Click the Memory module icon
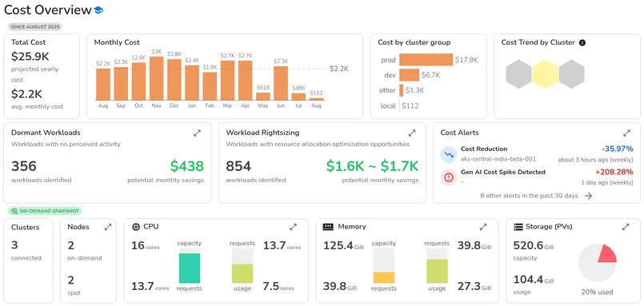 (328, 227)
